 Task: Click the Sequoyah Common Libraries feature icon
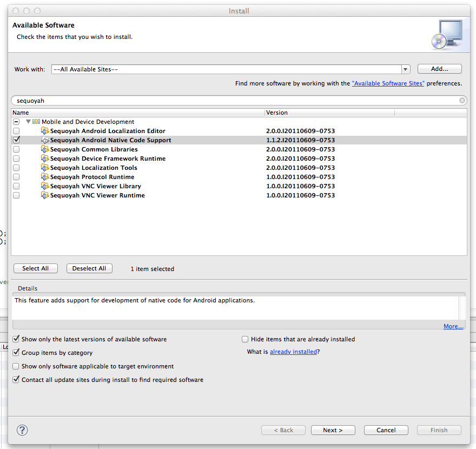point(45,149)
